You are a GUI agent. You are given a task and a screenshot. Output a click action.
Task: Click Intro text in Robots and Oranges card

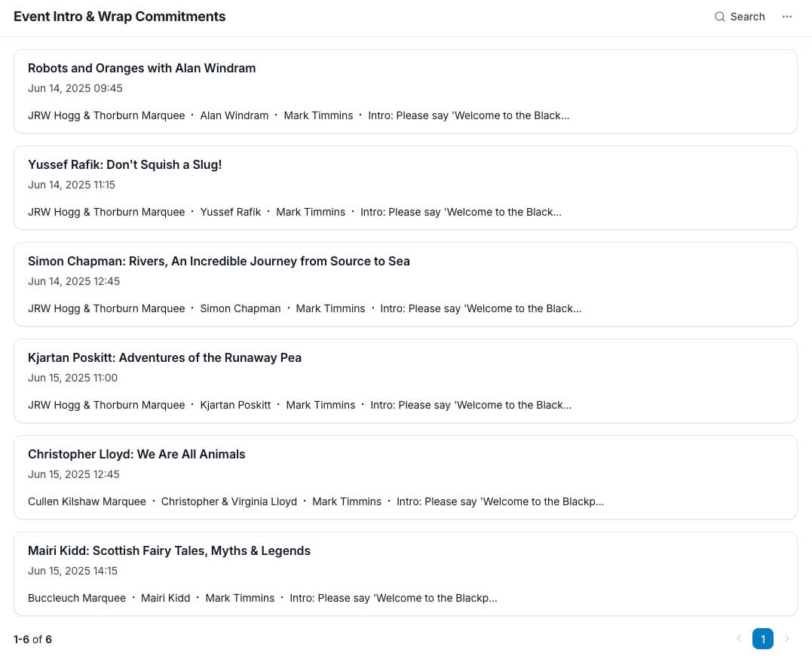pos(469,115)
